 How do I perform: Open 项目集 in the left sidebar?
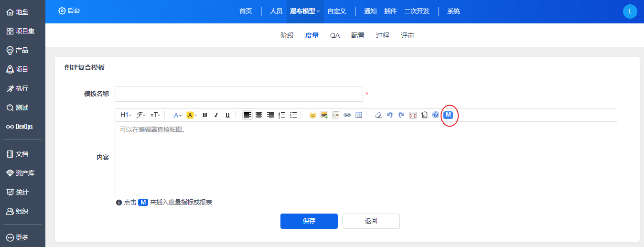click(x=21, y=31)
